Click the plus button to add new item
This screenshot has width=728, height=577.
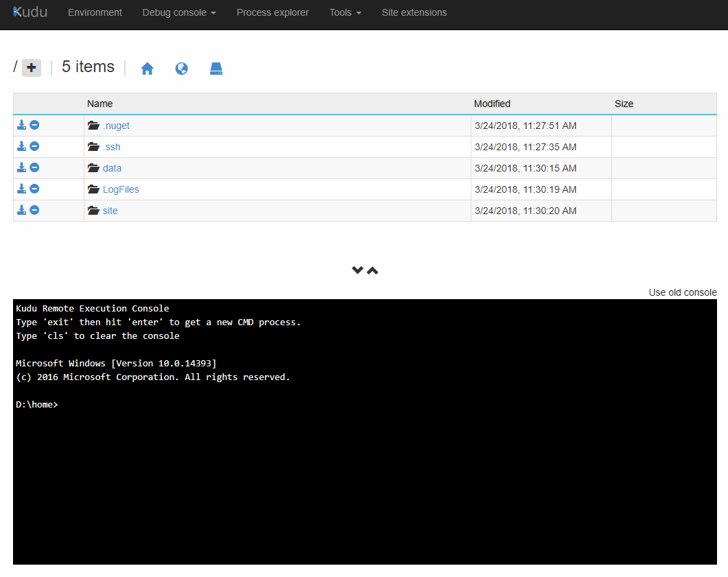point(32,68)
